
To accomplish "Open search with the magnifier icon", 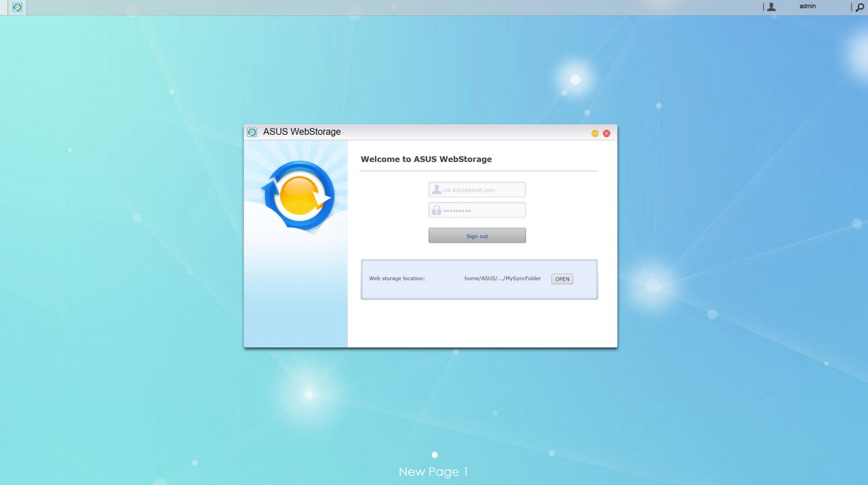I will (860, 7).
